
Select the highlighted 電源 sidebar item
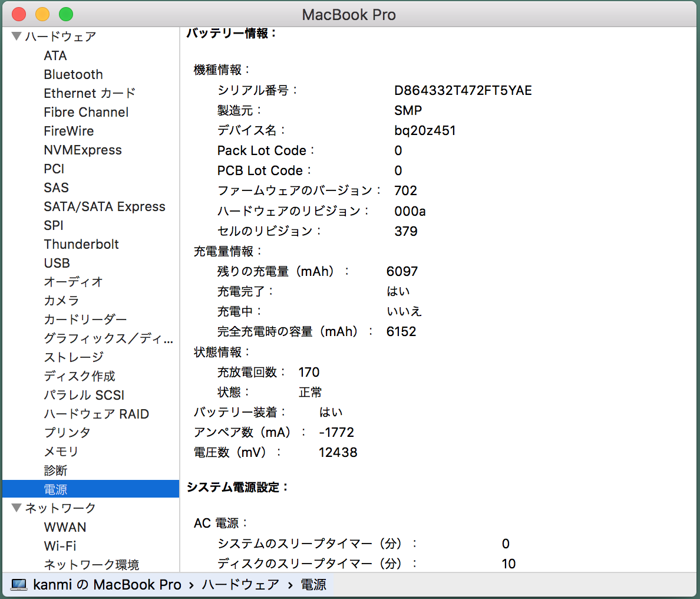[x=91, y=489]
